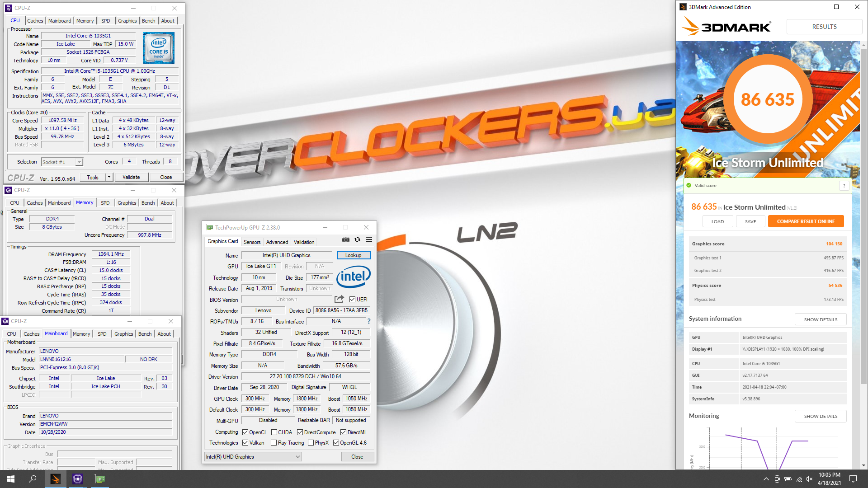Click the Bus Interface question mark icon
Viewport: 868px width, 488px height.
369,321
